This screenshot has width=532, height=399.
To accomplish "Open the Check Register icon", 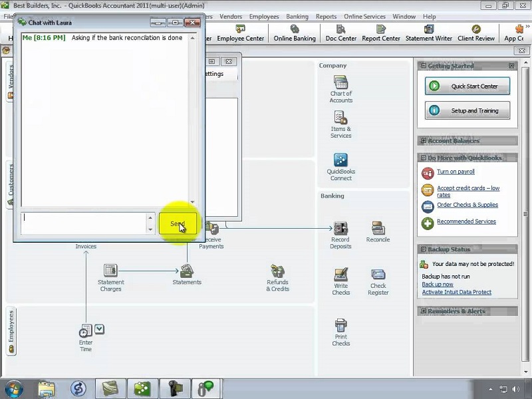I will tap(378, 275).
